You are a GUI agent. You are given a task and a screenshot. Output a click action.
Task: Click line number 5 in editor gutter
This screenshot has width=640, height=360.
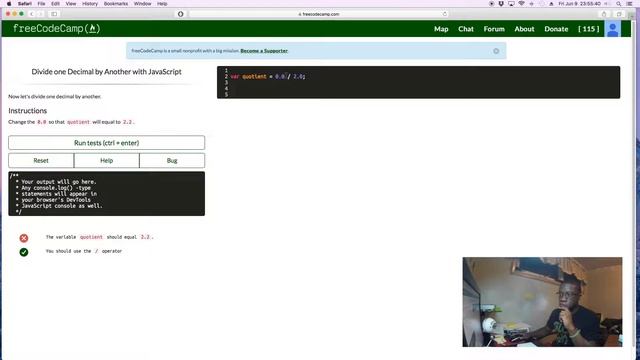226,94
